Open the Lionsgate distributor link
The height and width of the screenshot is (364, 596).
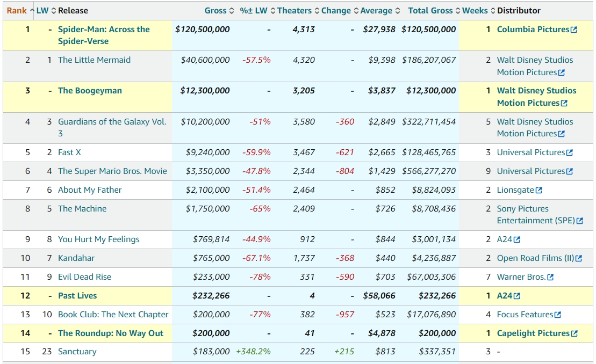pyautogui.click(x=515, y=190)
